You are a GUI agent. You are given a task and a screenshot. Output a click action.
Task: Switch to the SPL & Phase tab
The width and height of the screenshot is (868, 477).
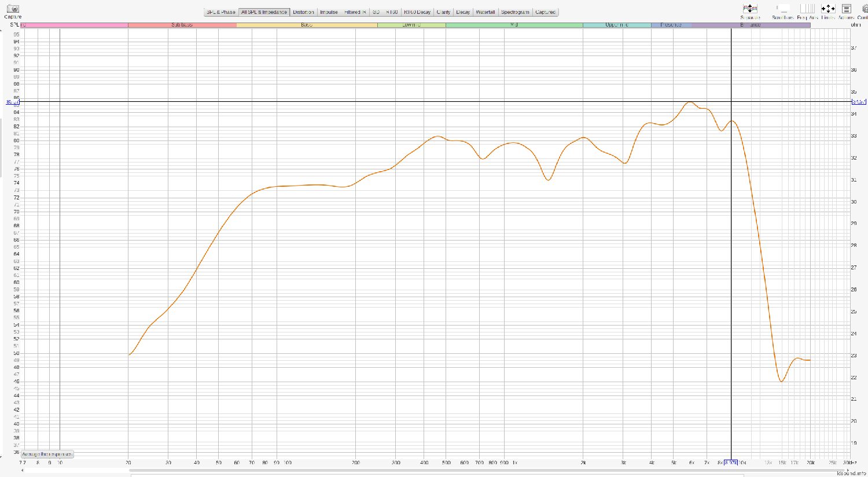click(221, 12)
